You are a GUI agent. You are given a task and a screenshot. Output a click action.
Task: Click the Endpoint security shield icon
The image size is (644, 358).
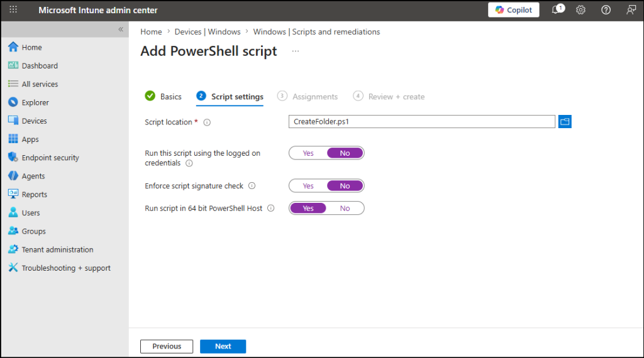pos(13,157)
